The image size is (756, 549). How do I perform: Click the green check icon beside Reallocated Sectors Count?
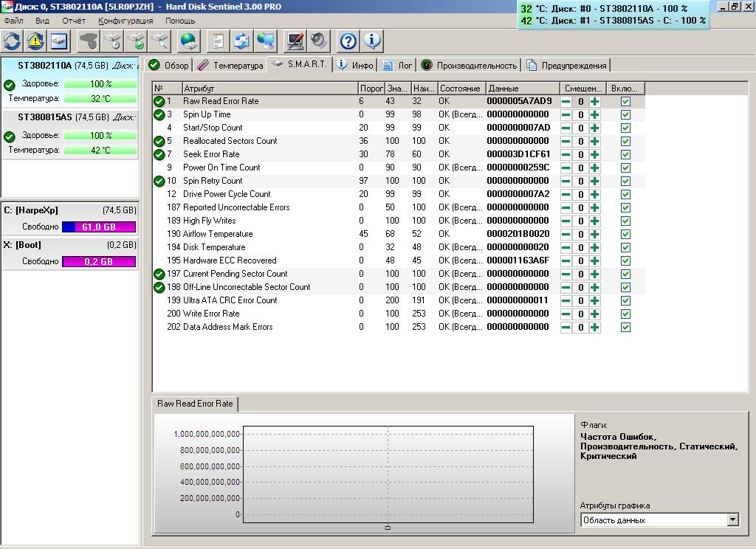click(x=159, y=141)
